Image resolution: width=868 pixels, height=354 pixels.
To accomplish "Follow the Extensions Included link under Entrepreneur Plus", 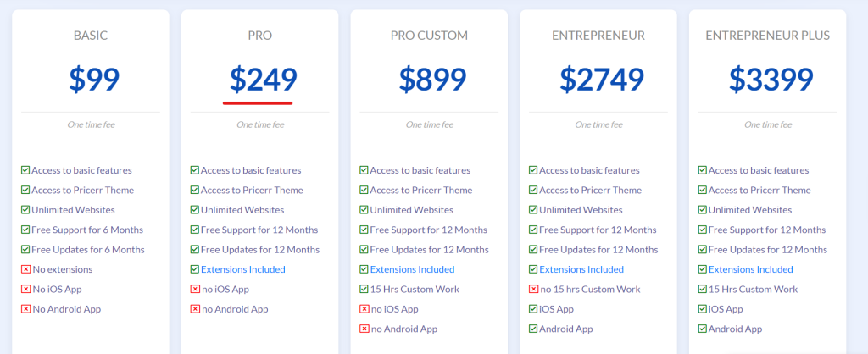I will click(751, 269).
